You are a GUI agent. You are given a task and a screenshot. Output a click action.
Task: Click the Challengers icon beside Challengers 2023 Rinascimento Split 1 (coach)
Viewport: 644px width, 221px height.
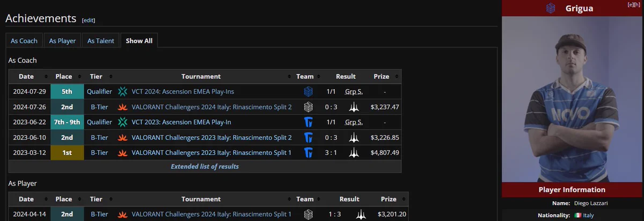122,153
